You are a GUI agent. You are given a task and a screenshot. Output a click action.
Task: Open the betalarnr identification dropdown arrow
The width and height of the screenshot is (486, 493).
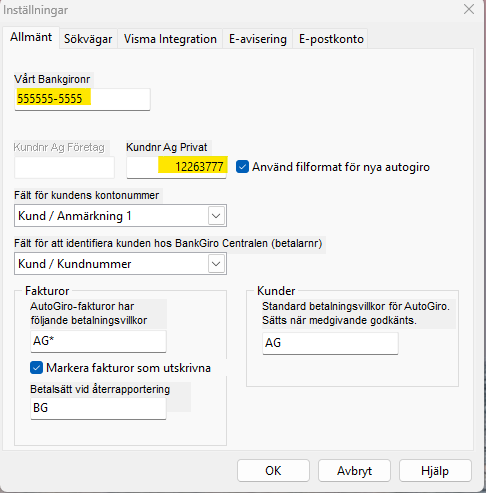point(216,264)
